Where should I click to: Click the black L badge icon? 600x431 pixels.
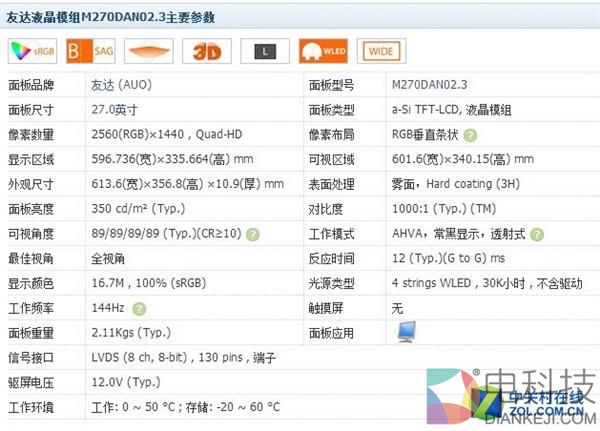click(x=264, y=51)
